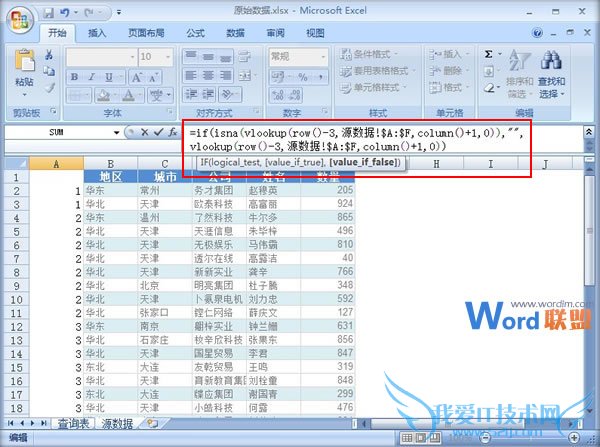The width and height of the screenshot is (600, 447).
Task: Select row 10 header
Action: pos(16,299)
